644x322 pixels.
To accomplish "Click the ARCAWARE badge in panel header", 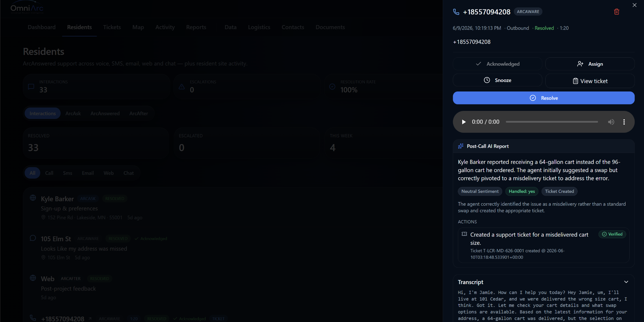I will 528,11.
